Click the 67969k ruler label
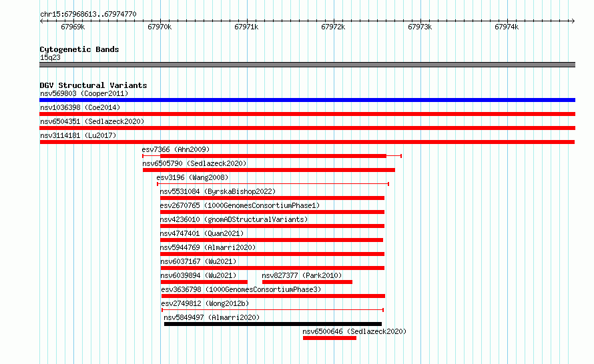Viewport: 594px width, 364px height. pyautogui.click(x=73, y=27)
